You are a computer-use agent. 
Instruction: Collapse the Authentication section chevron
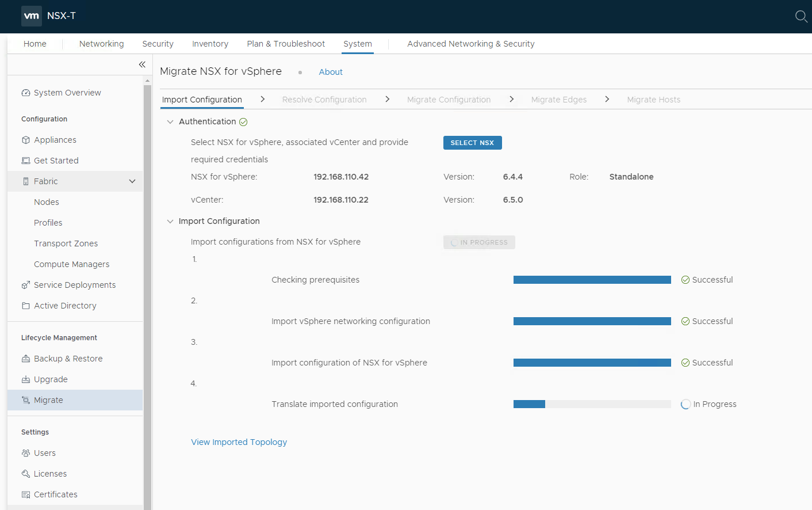coord(170,121)
